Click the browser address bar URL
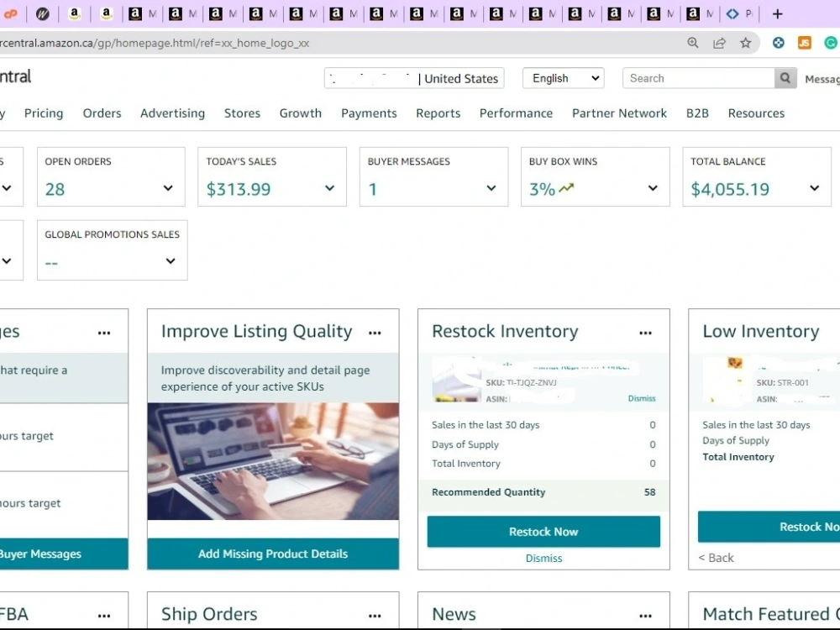This screenshot has width=840, height=630. 155,43
